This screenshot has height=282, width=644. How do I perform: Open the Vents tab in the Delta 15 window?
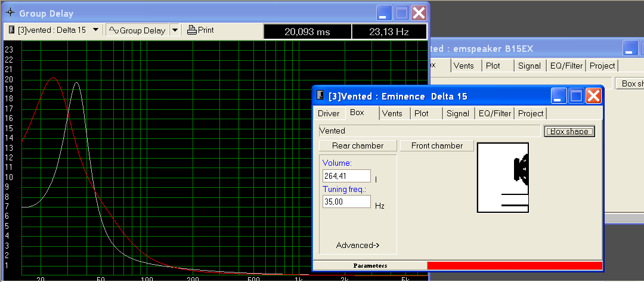392,113
